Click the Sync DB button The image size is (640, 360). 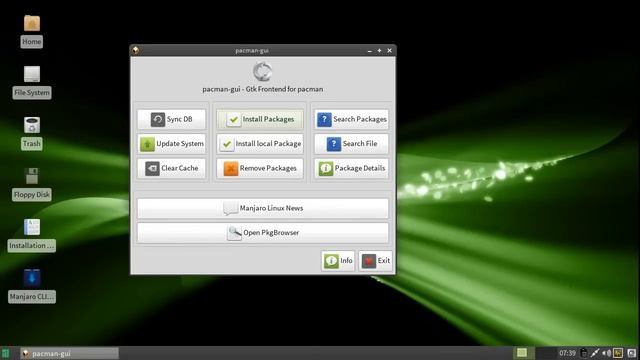(172, 119)
